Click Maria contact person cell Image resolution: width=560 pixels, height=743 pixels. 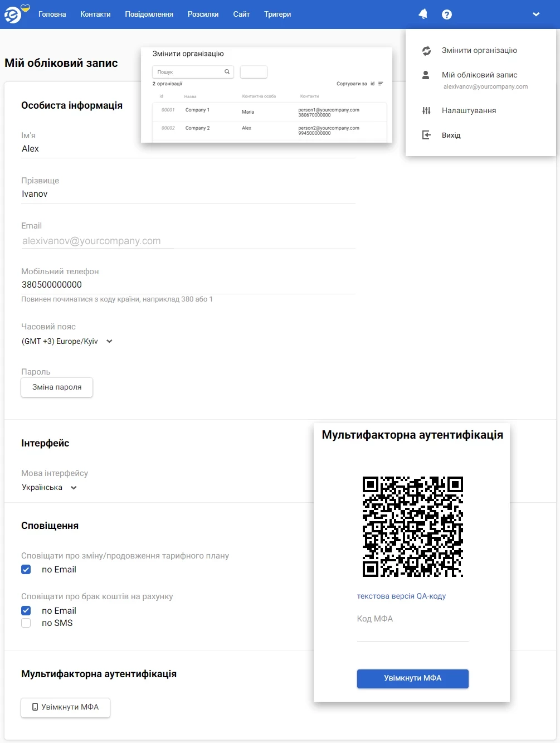pyautogui.click(x=248, y=112)
